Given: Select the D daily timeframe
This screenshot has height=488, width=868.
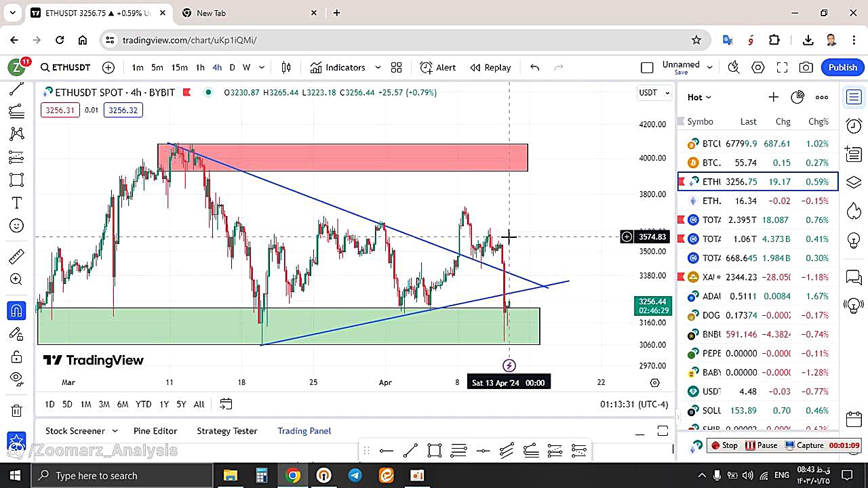Looking at the screenshot, I should [232, 67].
